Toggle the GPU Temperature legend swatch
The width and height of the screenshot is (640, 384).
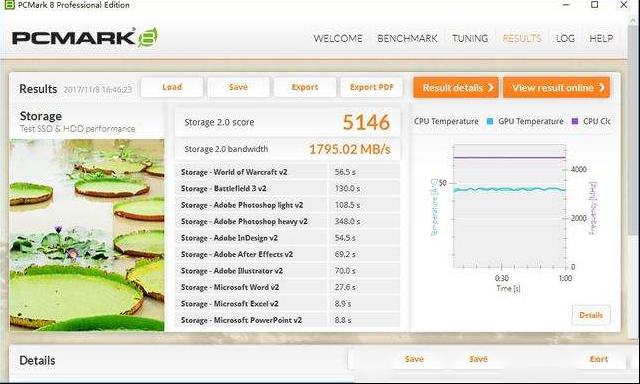pos(490,121)
